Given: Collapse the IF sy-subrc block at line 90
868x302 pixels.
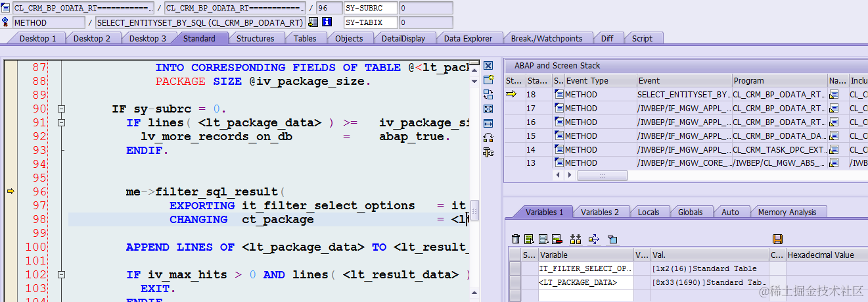Looking at the screenshot, I should [62, 109].
